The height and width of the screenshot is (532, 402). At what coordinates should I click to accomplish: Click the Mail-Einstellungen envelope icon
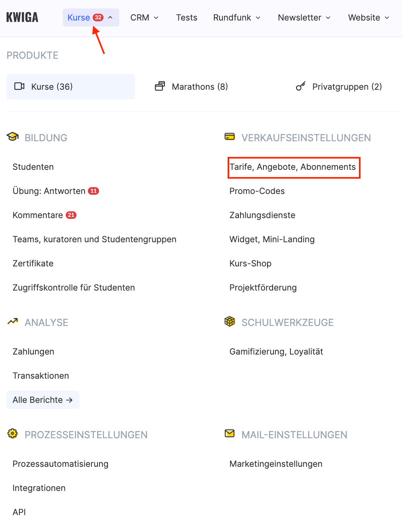coord(230,433)
